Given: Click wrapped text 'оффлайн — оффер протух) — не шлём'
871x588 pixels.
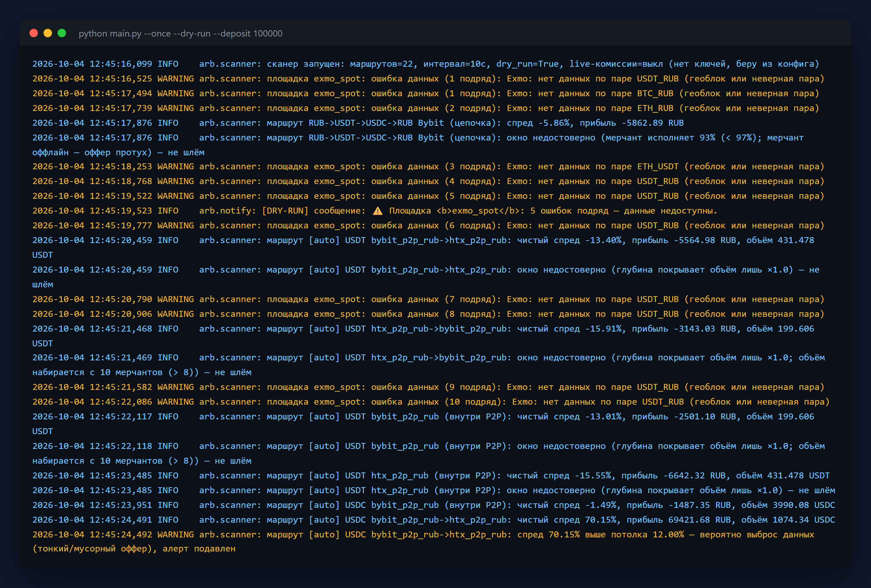Looking at the screenshot, I should pos(118,152).
